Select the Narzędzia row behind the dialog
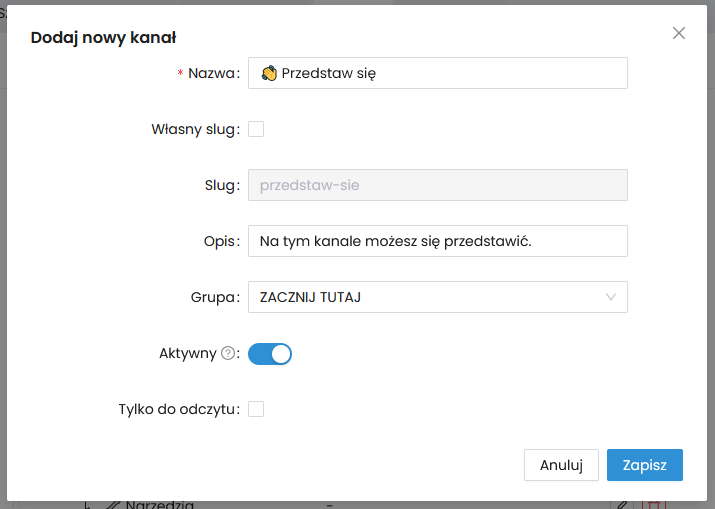 (x=160, y=505)
